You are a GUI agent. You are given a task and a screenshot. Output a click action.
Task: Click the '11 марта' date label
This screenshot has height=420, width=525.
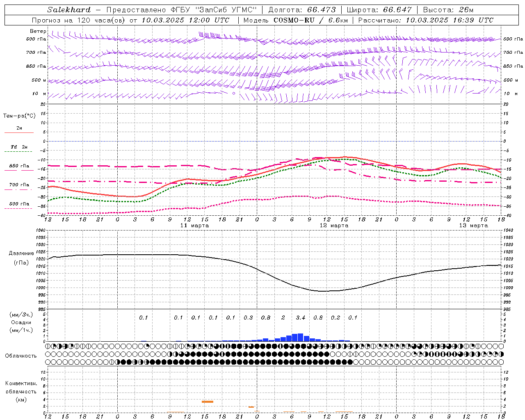(194, 226)
